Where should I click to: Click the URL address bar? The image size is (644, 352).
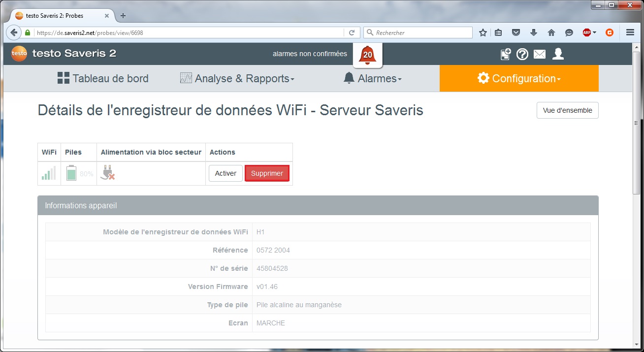click(x=189, y=32)
